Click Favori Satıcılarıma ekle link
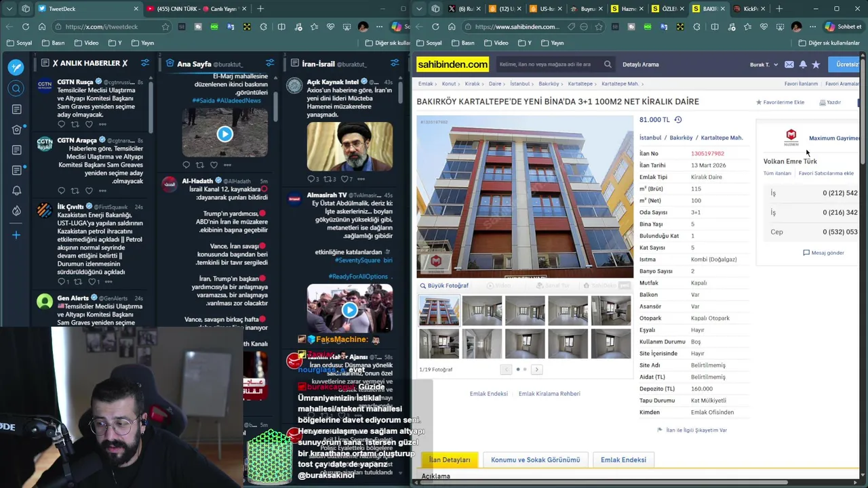This screenshot has height=488, width=868. [x=826, y=174]
